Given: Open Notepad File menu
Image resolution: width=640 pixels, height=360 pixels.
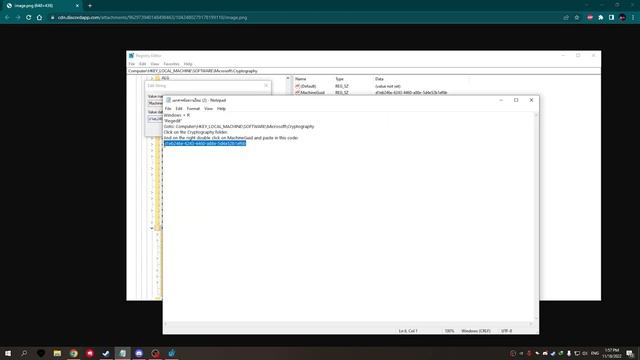Looking at the screenshot, I should [168, 109].
